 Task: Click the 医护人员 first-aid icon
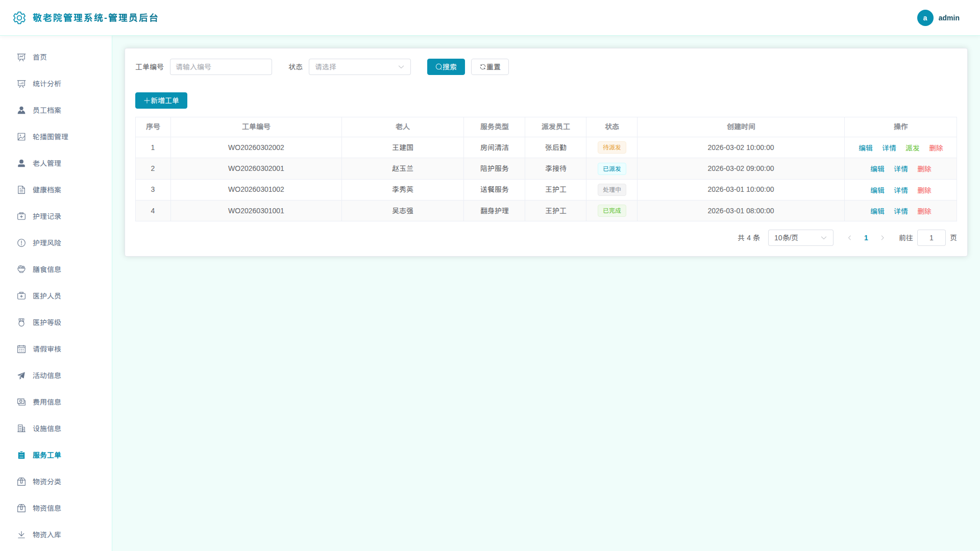click(21, 296)
